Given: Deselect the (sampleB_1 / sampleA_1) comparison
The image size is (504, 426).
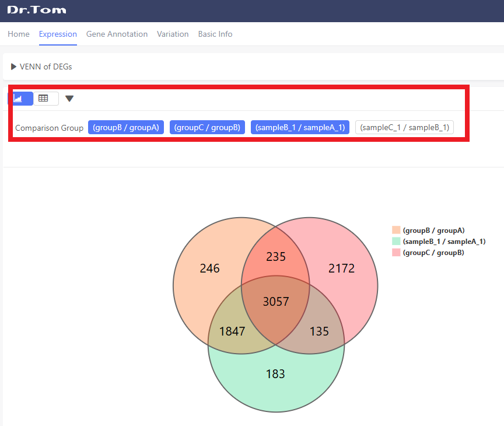Looking at the screenshot, I should pos(300,127).
